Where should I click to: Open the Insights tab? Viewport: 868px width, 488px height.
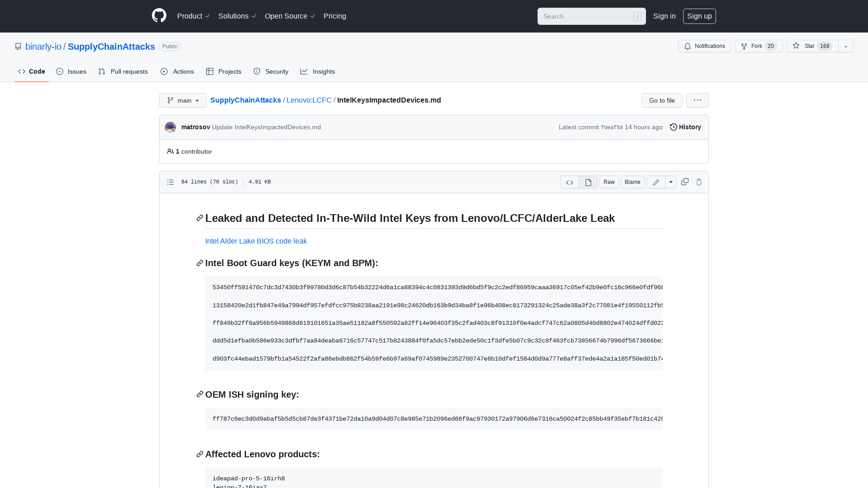317,71
